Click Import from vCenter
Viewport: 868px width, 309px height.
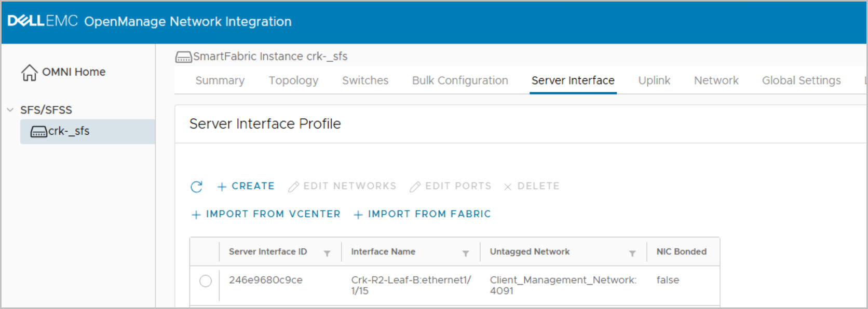266,214
